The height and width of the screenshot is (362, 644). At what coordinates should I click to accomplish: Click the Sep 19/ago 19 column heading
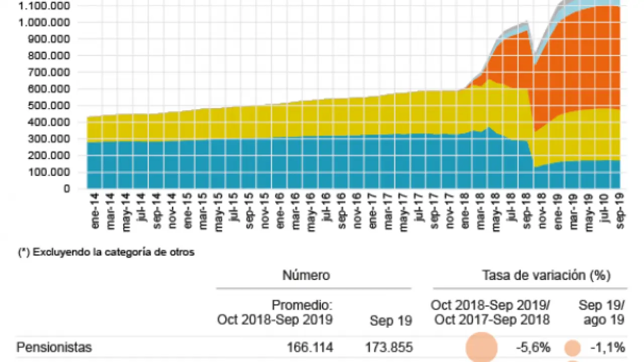pyautogui.click(x=601, y=312)
